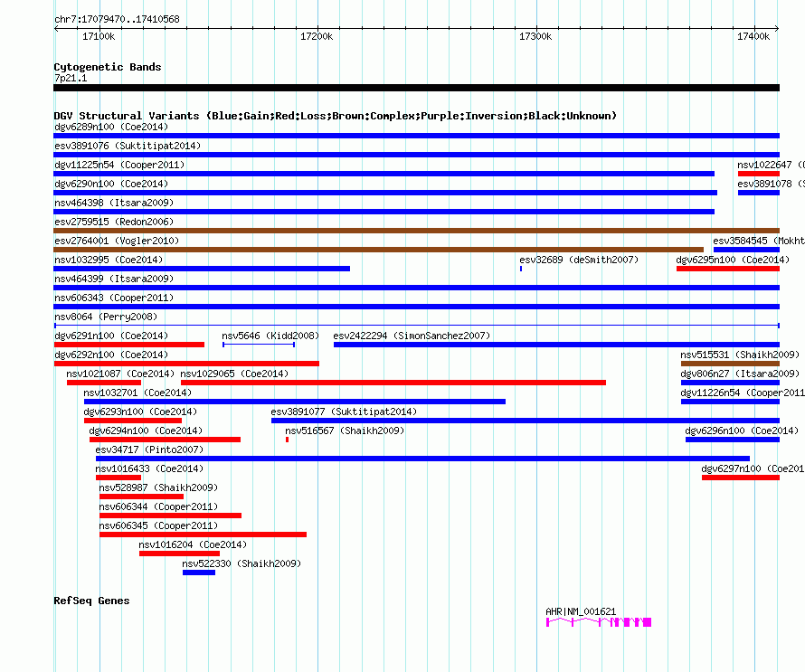
Task: Click nsv1016433 (Coe2014) red bar
Action: coord(118,478)
